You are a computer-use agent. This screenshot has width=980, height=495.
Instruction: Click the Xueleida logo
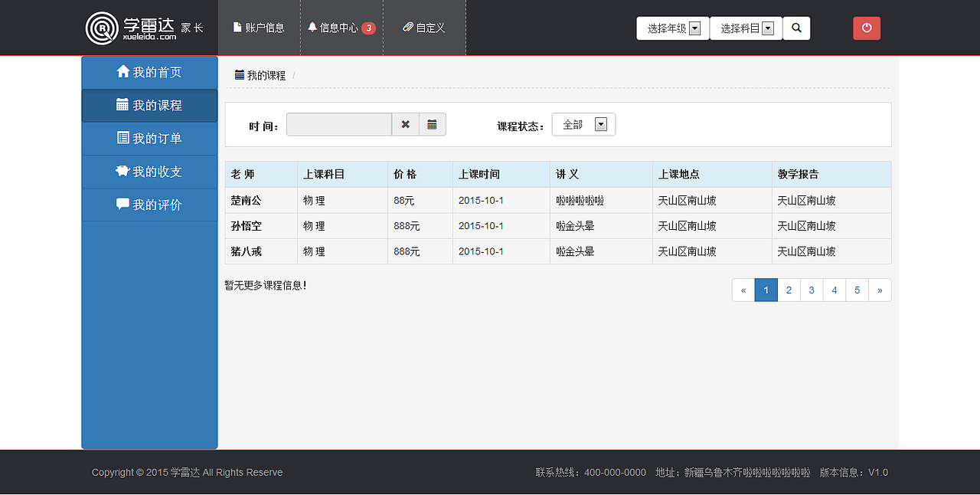pyautogui.click(x=130, y=28)
